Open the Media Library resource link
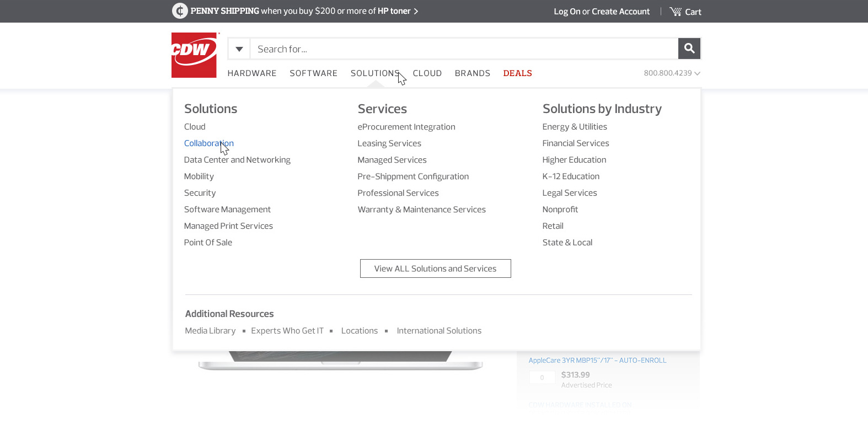This screenshot has height=446, width=868. (210, 331)
